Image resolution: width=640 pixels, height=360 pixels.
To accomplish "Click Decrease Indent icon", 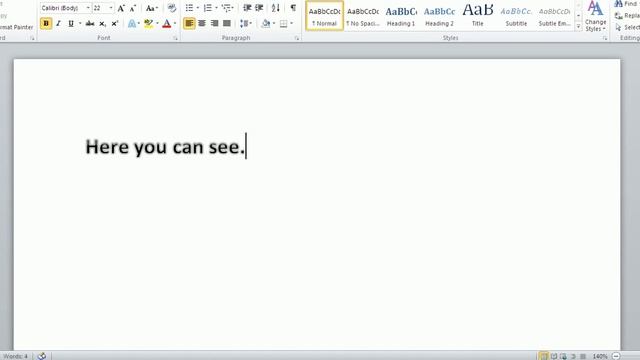I will pyautogui.click(x=247, y=8).
